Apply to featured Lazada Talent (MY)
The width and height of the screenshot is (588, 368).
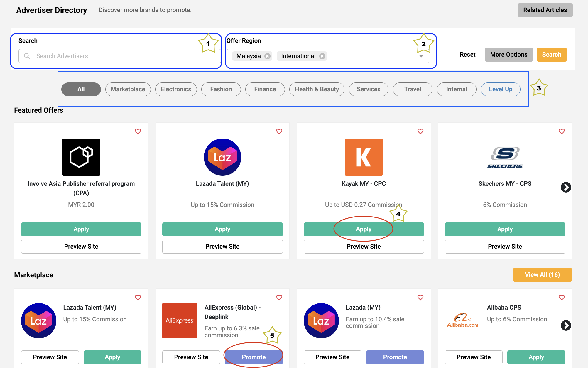[x=222, y=229]
